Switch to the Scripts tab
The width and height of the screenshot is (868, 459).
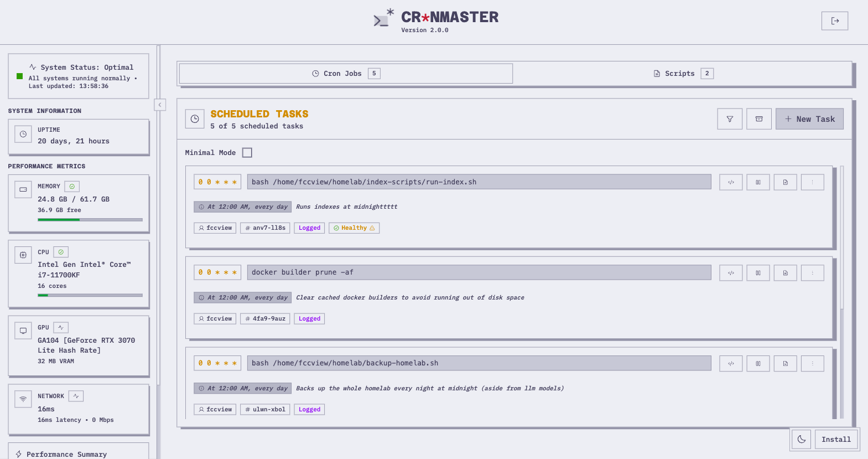[x=683, y=74]
